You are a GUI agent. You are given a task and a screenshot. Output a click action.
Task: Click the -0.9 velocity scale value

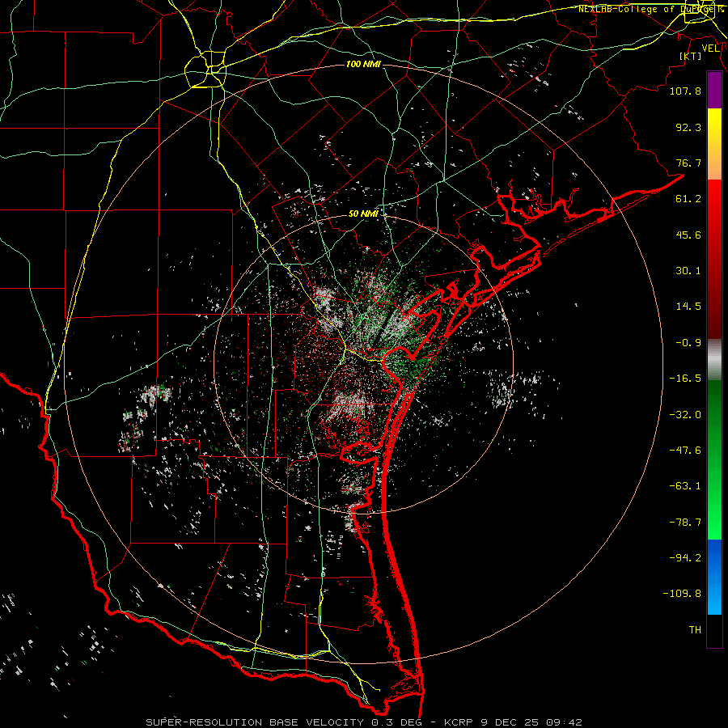[x=688, y=343]
